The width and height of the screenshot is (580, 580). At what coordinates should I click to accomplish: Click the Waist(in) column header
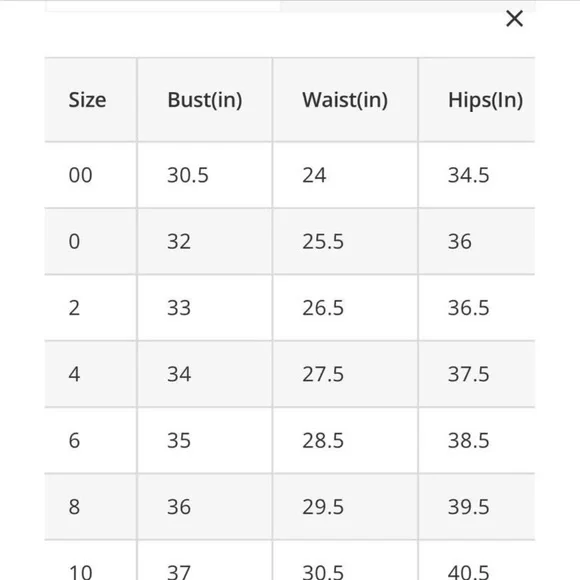pyautogui.click(x=345, y=100)
